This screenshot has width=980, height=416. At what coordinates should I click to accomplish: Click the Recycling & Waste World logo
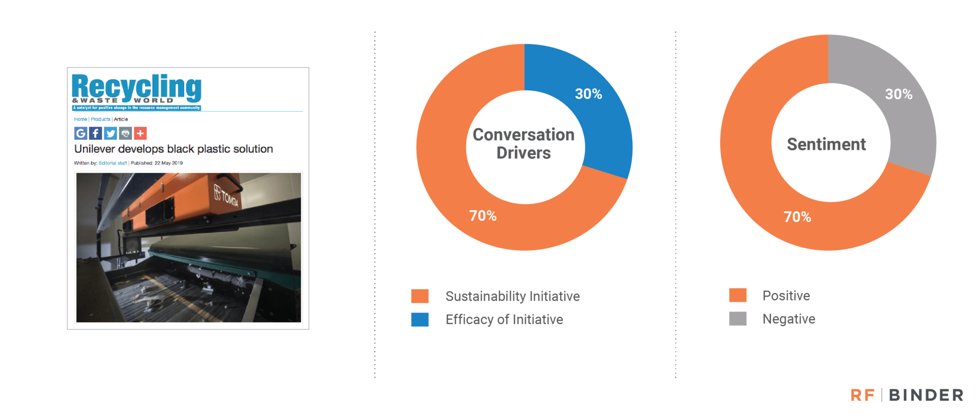(x=137, y=92)
